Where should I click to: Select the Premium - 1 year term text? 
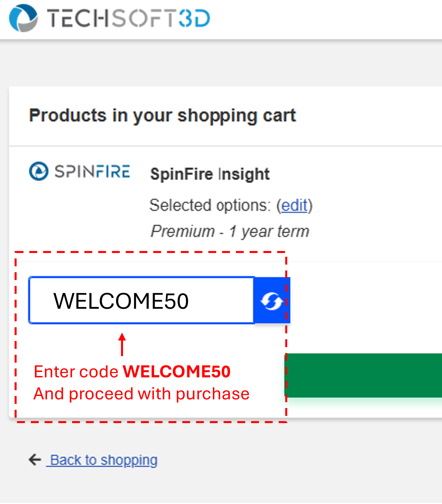pyautogui.click(x=230, y=231)
